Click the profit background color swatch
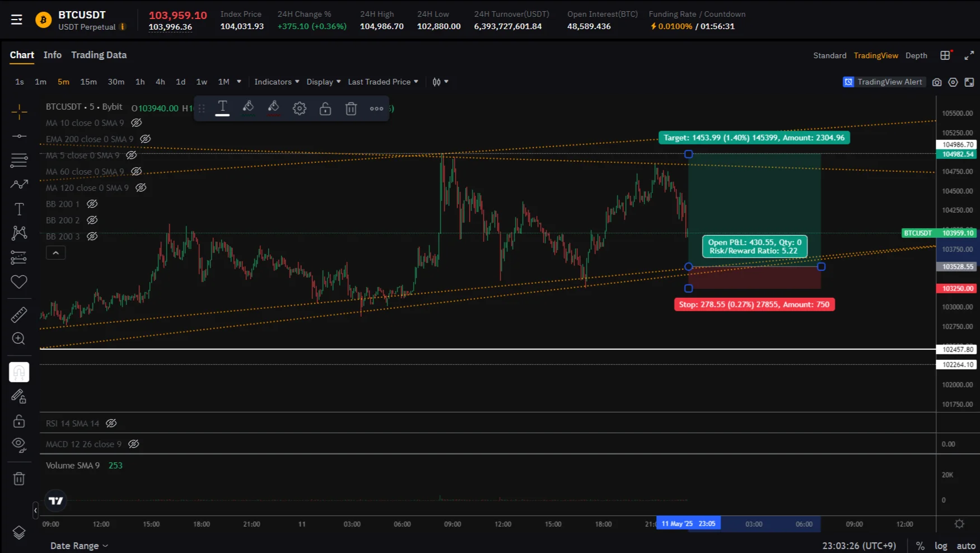Screen dimensions: 980x553 [248, 108]
